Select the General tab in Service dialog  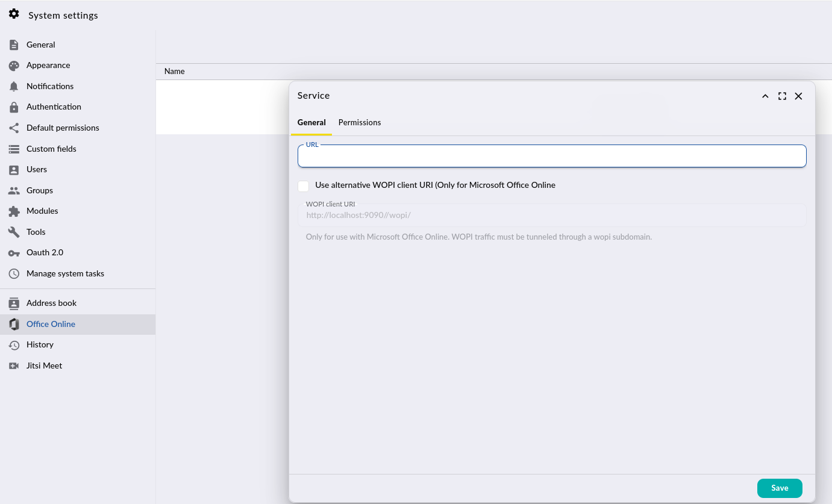[x=311, y=123]
